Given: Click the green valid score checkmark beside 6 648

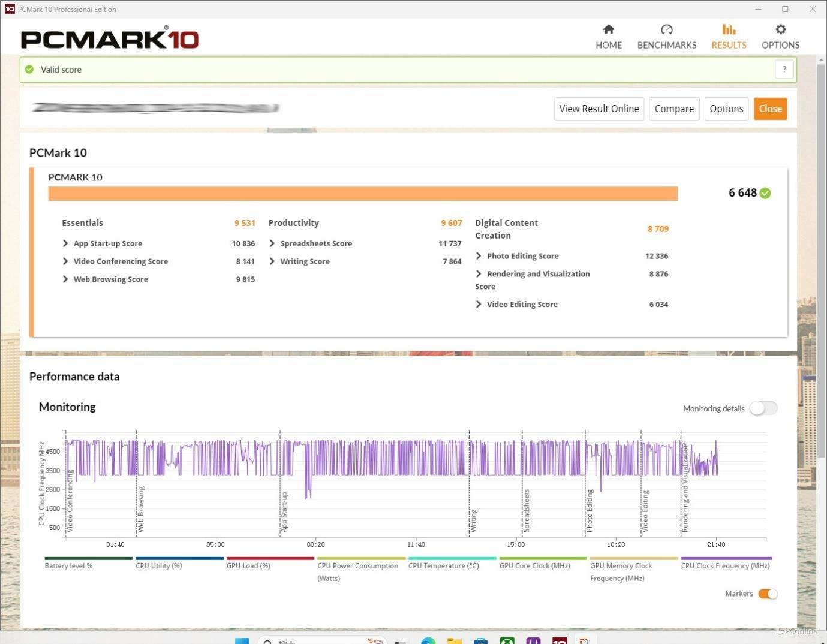Looking at the screenshot, I should [x=765, y=193].
